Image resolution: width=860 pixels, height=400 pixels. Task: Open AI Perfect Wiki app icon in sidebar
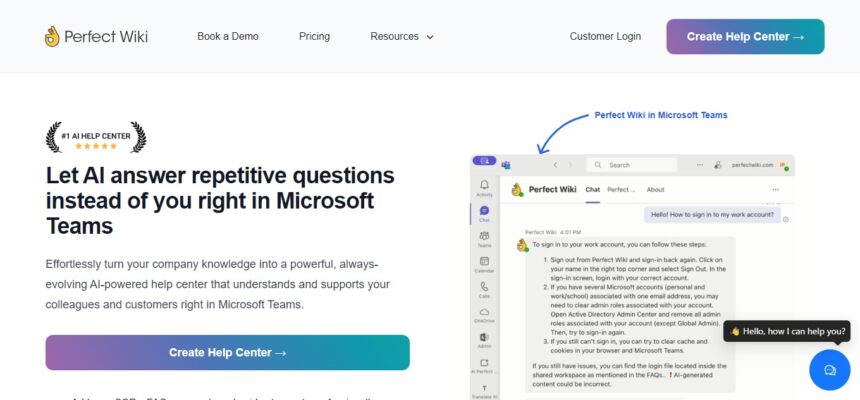point(484,365)
